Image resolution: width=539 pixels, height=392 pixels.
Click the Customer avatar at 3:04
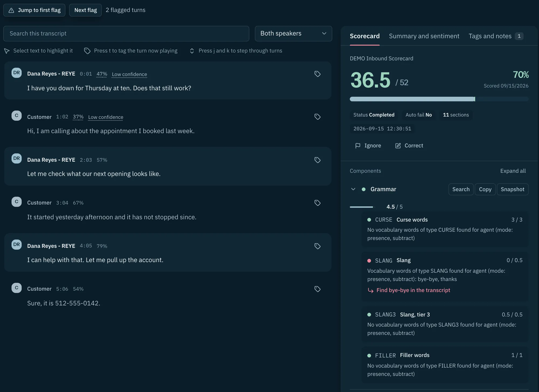[x=16, y=202]
